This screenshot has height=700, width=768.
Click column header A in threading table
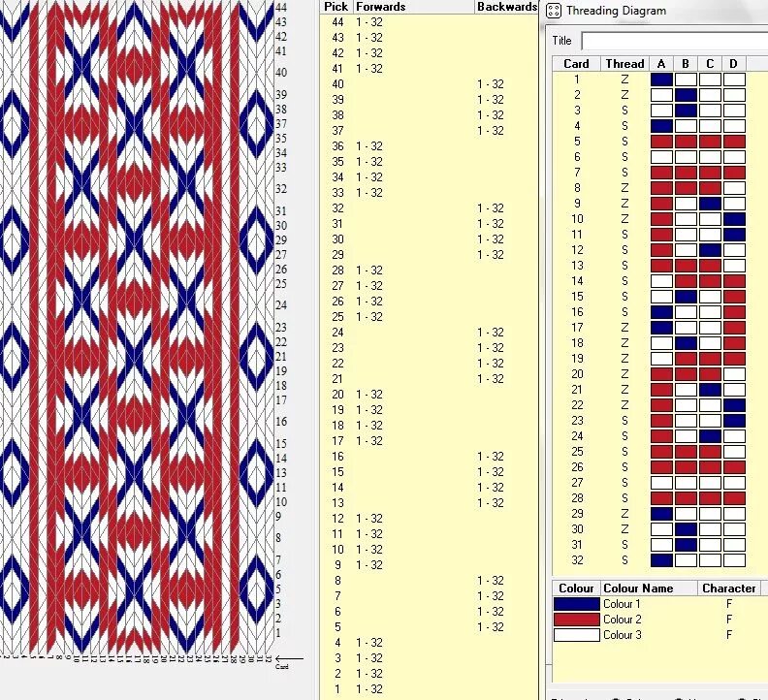[661, 64]
